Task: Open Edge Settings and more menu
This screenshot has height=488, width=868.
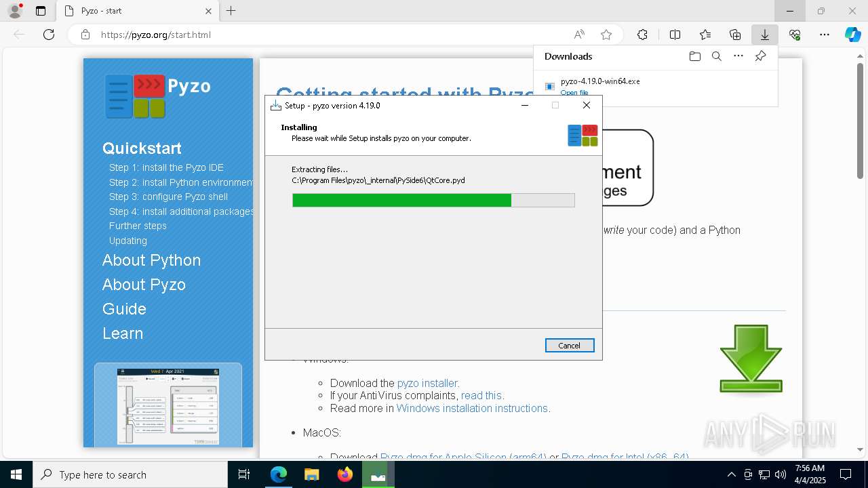Action: [x=825, y=35]
